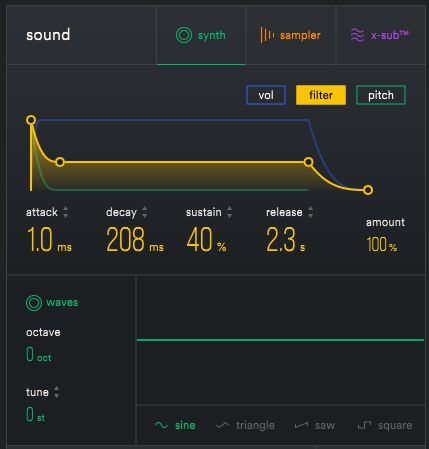Click the sustain end envelope handle

tap(309, 162)
